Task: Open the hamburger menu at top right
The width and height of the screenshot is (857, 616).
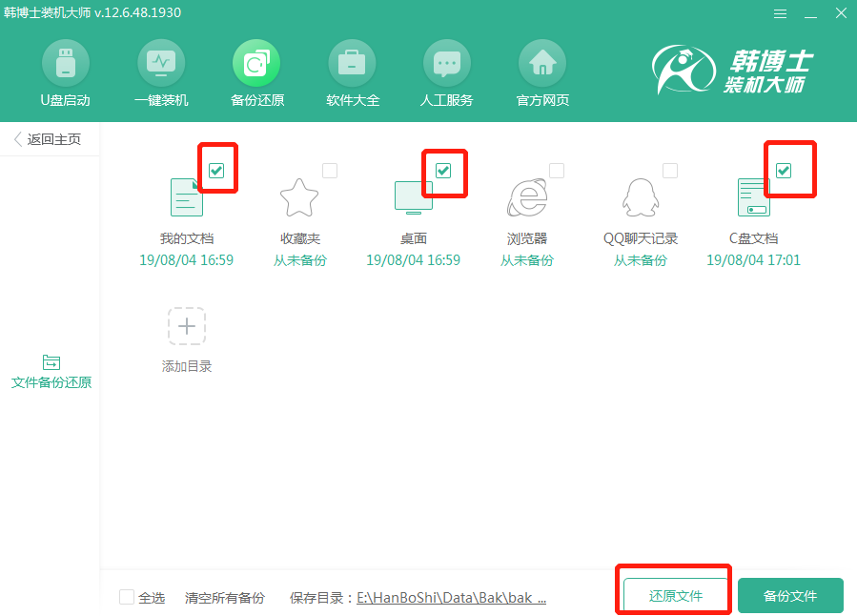Action: (780, 13)
